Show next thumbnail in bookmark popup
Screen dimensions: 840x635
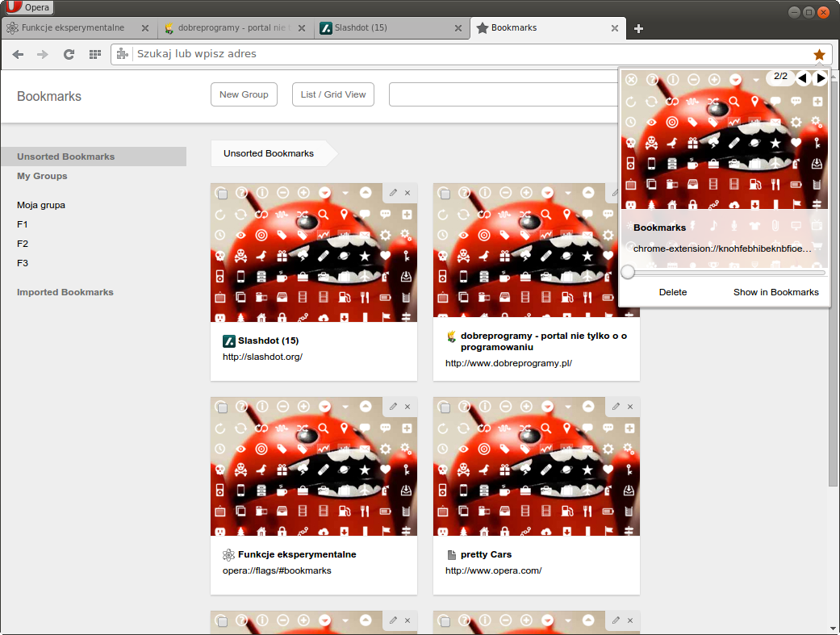[x=820, y=78]
